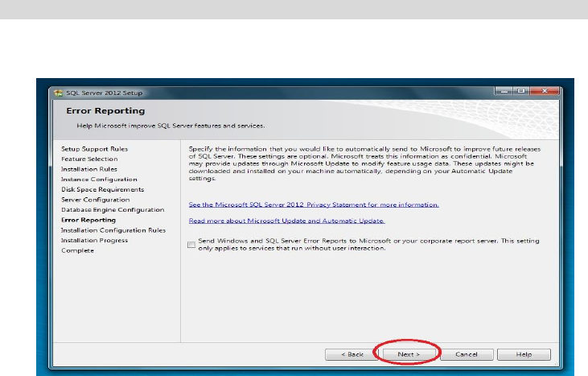This screenshot has width=588, height=376.
Task: Open the SQL Server 2012 Privacy Statement link
Action: [314, 205]
